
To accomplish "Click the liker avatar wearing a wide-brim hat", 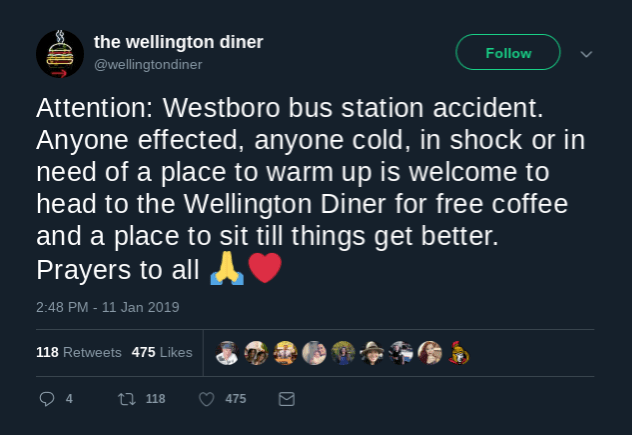I will (x=373, y=352).
